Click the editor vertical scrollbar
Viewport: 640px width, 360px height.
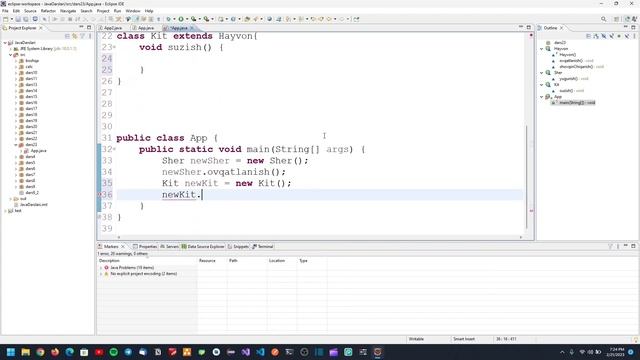pyautogui.click(x=527, y=176)
